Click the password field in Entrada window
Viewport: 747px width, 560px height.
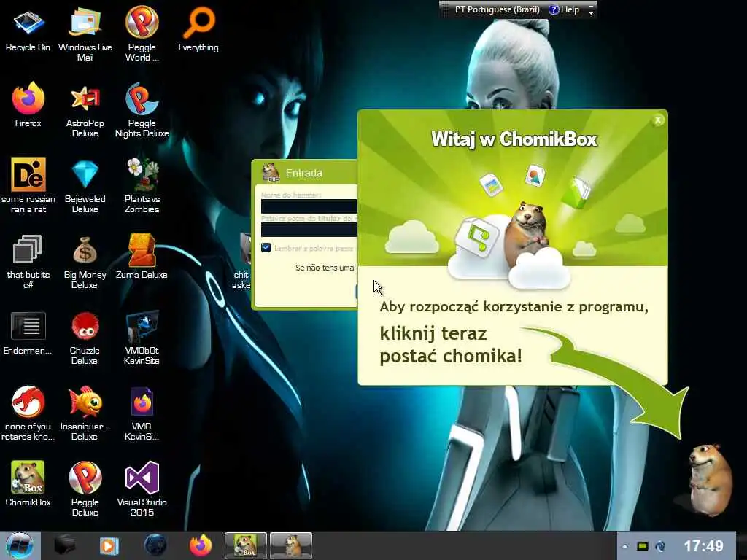(x=309, y=230)
